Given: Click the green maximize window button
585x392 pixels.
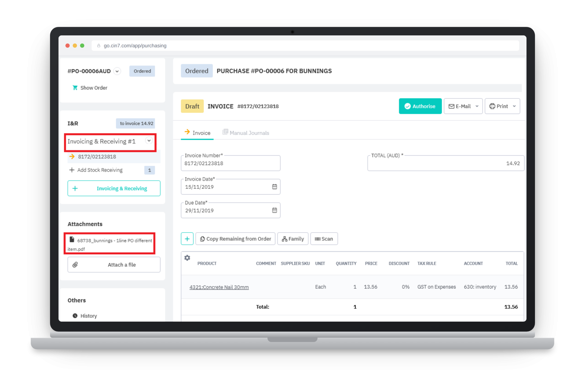Looking at the screenshot, I should [82, 46].
